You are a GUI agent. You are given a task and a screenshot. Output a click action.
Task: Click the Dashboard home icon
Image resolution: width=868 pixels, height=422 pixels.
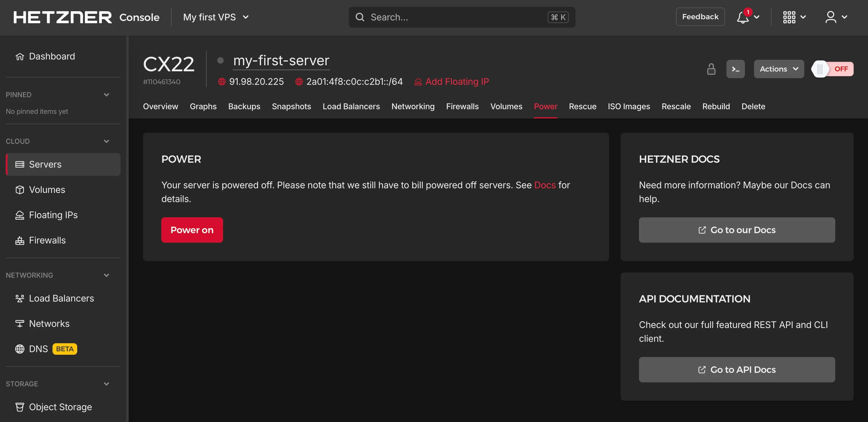coord(20,56)
